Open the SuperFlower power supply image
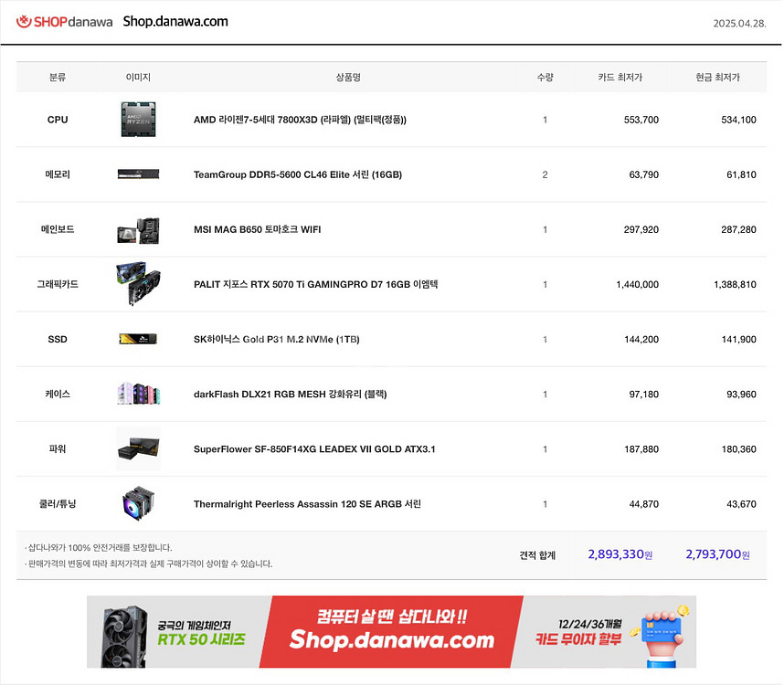This screenshot has width=784, height=685. pyautogui.click(x=139, y=448)
